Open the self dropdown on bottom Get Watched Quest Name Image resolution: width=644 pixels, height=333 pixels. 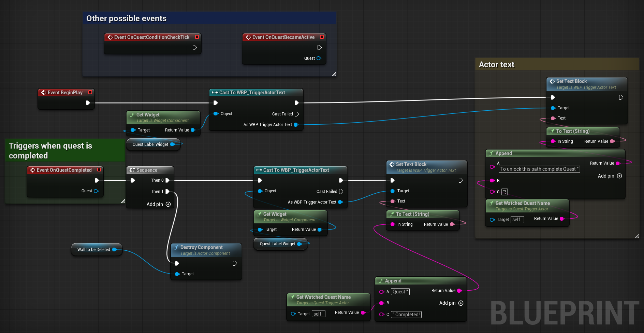pyautogui.click(x=318, y=314)
